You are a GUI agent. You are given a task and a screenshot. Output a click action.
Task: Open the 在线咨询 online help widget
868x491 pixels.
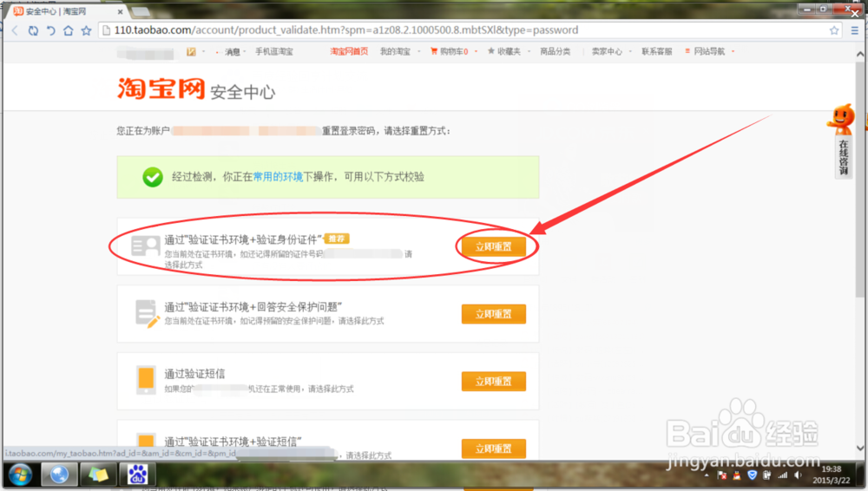tap(843, 158)
